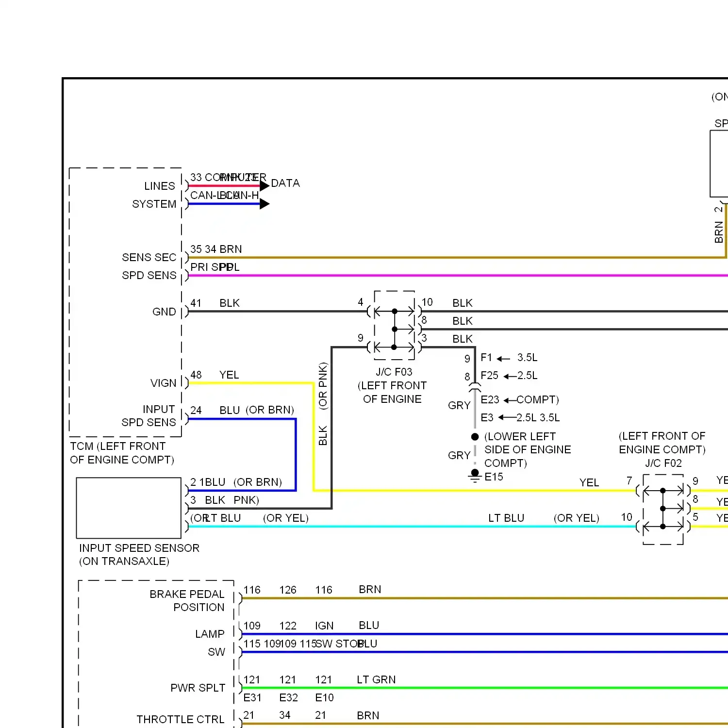728x728 pixels.
Task: Click the 2.5L label beside F25
Action: point(527,375)
